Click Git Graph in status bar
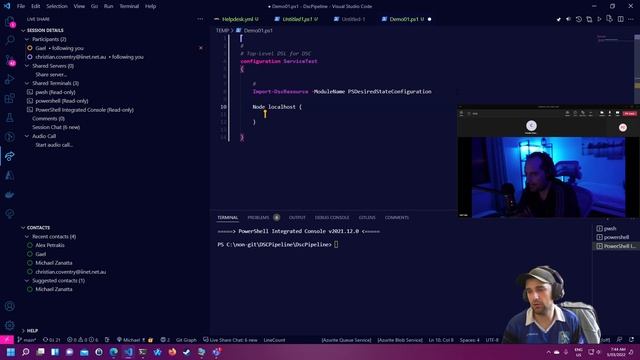Image resolution: width=640 pixels, height=360 pixels. pyautogui.click(x=186, y=340)
